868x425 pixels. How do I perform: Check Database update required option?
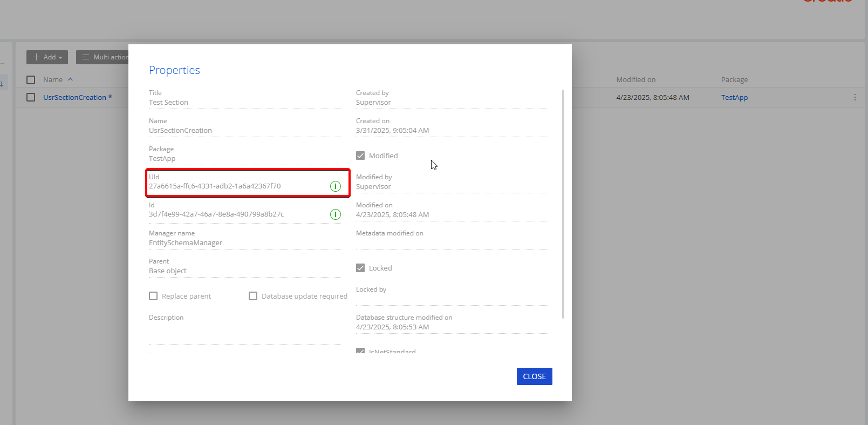[253, 296]
